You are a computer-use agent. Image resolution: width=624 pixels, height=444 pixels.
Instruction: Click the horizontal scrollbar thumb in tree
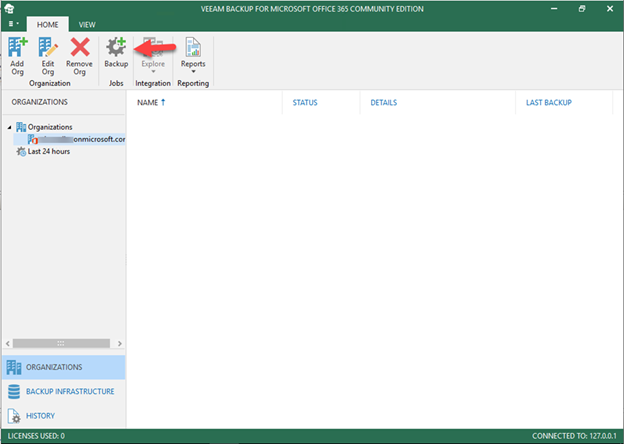pyautogui.click(x=61, y=343)
